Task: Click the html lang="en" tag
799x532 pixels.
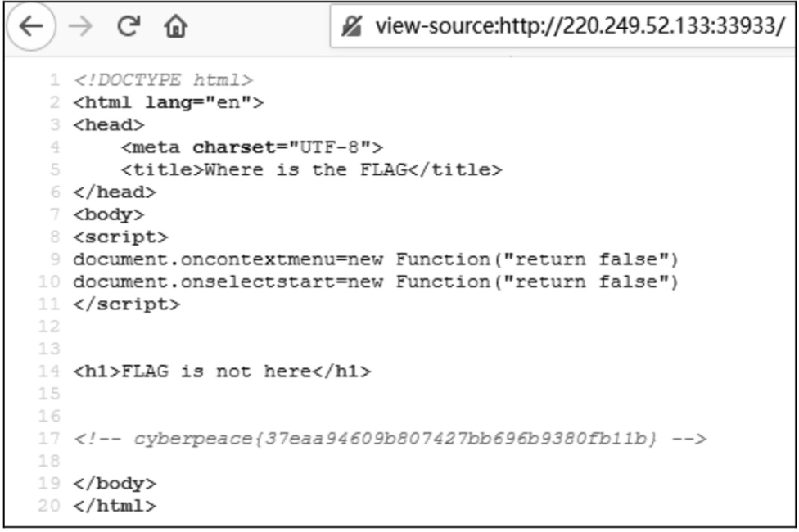Action: pyautogui.click(x=168, y=102)
